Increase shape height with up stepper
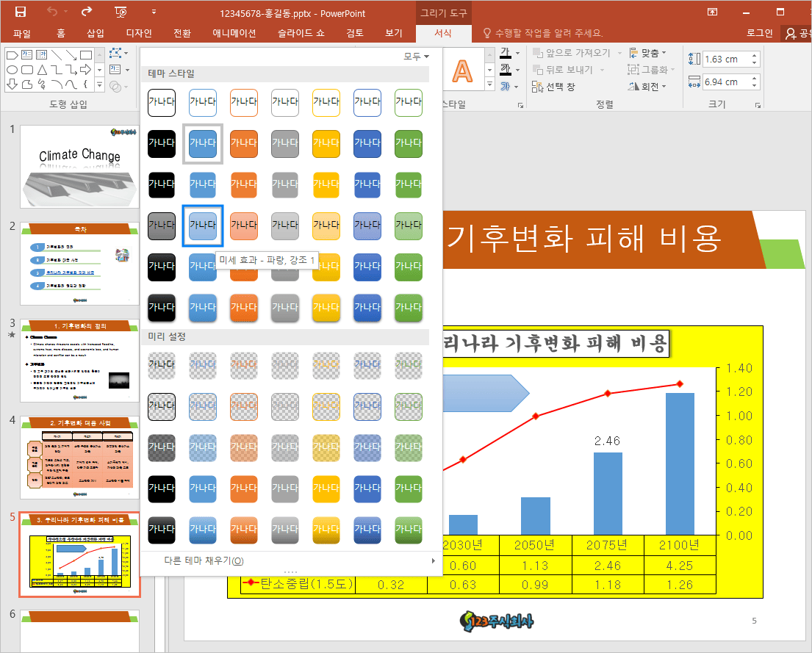The image size is (812, 653). 755,55
